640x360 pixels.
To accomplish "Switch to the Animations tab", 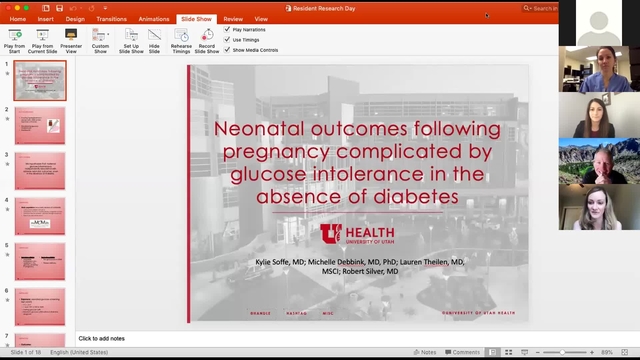I will pyautogui.click(x=154, y=19).
